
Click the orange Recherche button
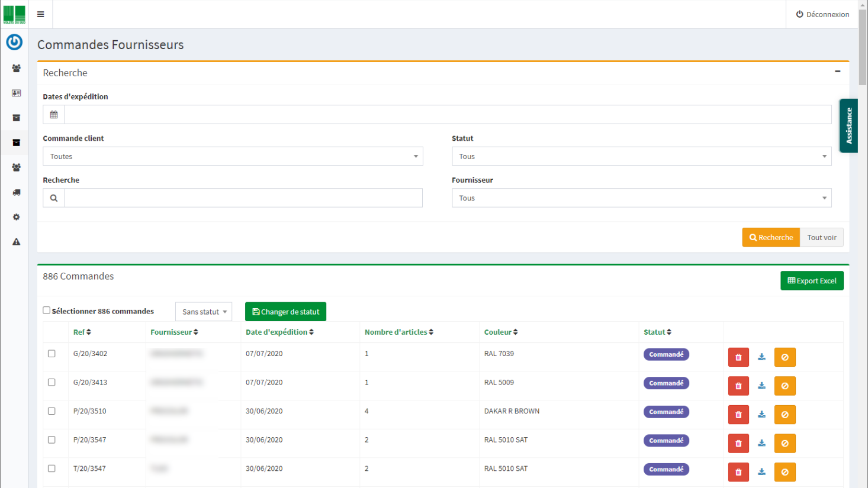771,237
